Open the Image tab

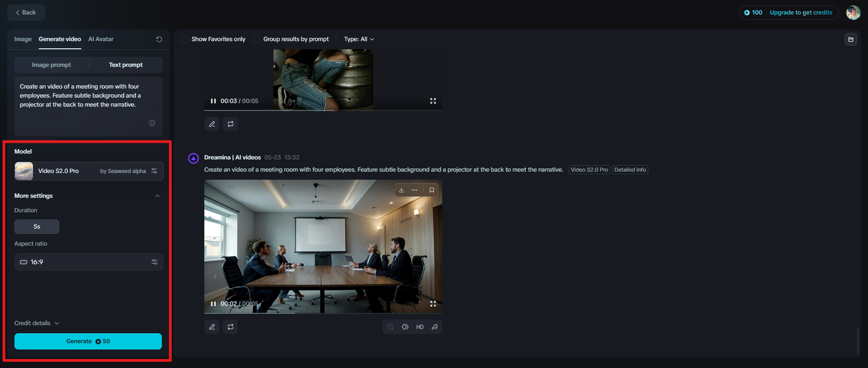23,39
